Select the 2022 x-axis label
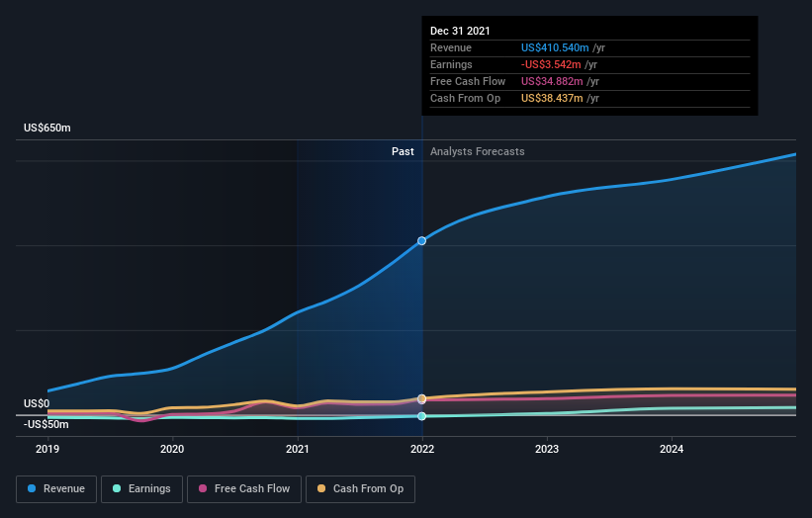 (422, 449)
